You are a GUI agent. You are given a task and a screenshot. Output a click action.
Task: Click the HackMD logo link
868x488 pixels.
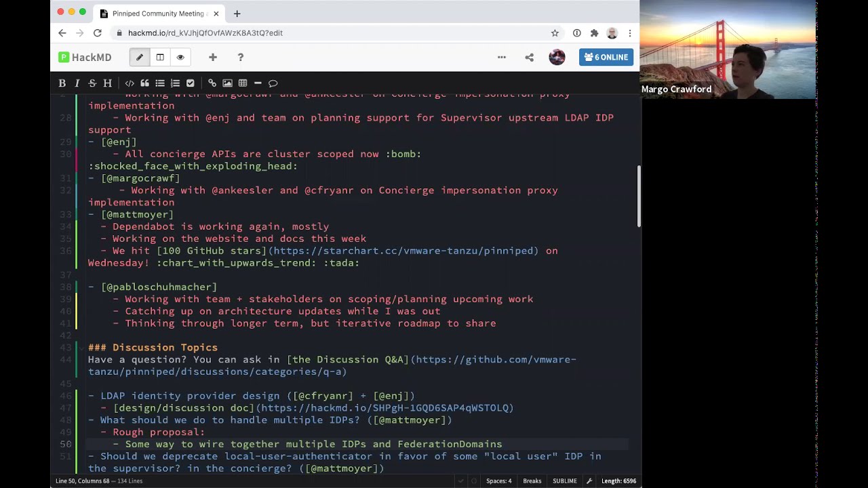point(85,58)
